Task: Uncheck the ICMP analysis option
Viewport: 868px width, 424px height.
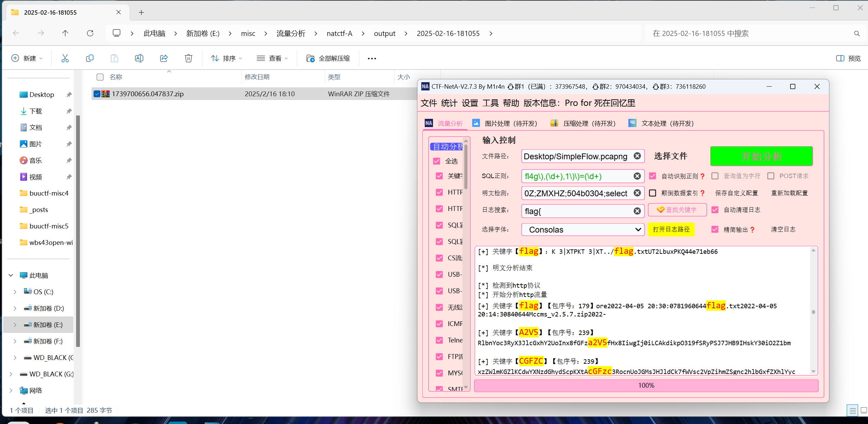Action: 439,324
